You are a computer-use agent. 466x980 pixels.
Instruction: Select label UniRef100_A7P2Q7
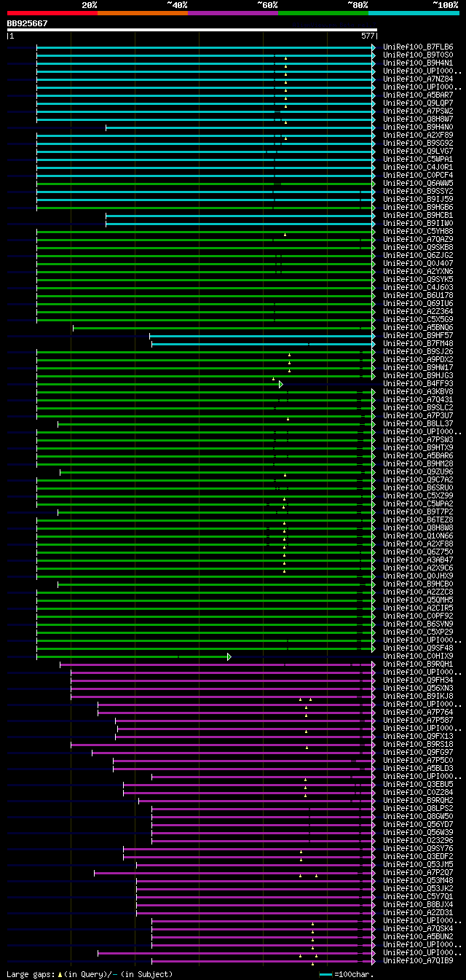418,872
